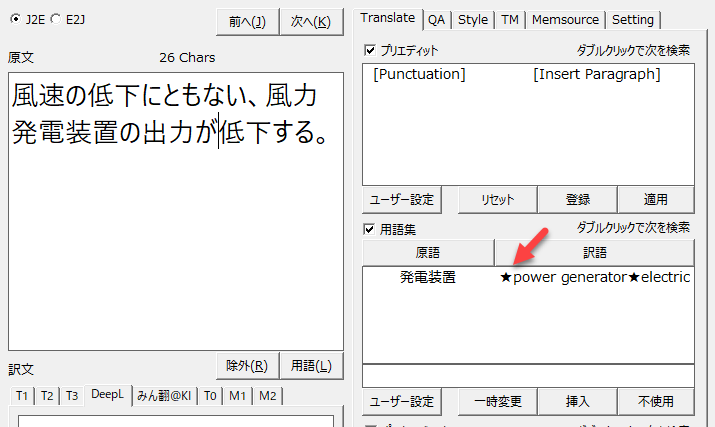Click the リセット reset button
Viewport: 715px width, 427px height.
(x=496, y=200)
